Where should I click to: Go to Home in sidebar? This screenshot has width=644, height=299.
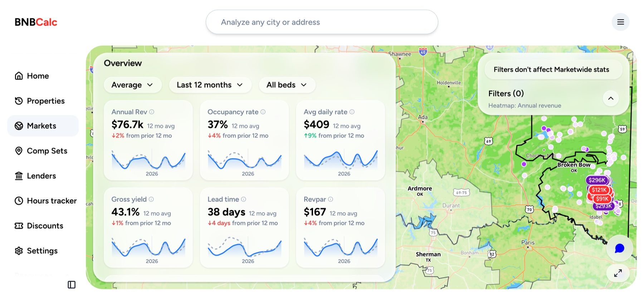[x=43, y=76]
